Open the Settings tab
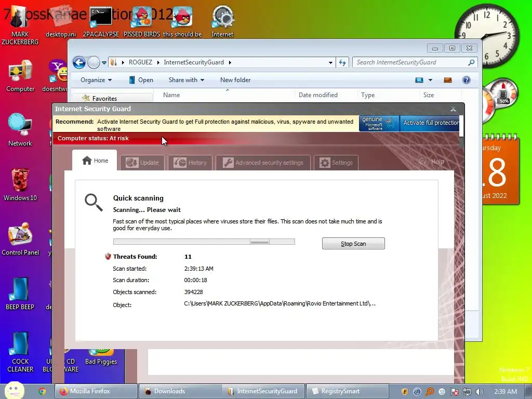This screenshot has width=532, height=399. point(336,163)
